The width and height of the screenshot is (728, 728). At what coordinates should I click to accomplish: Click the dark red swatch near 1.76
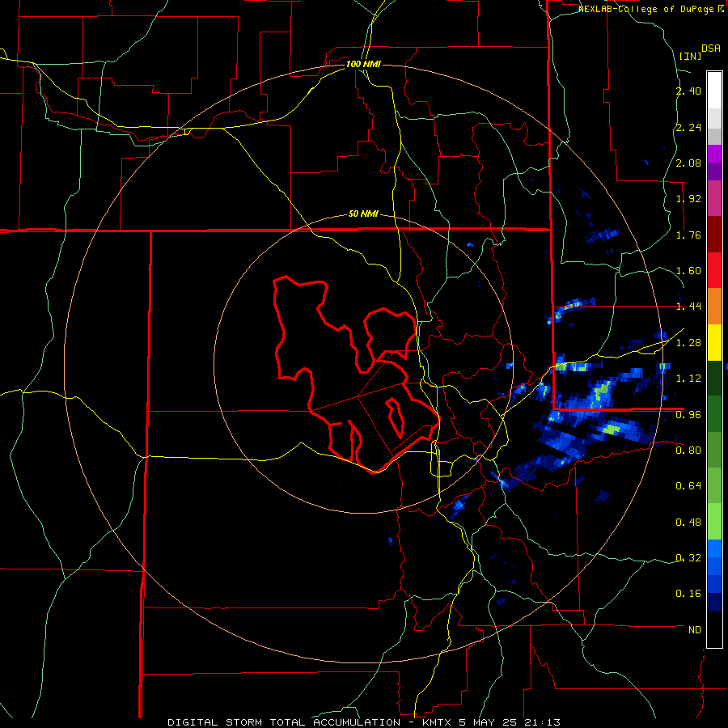pyautogui.click(x=714, y=235)
